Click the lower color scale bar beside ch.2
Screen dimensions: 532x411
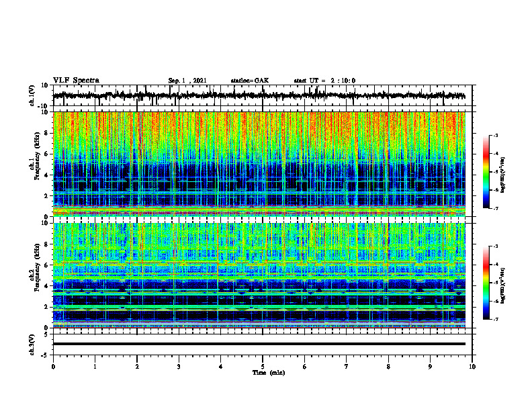click(486, 283)
